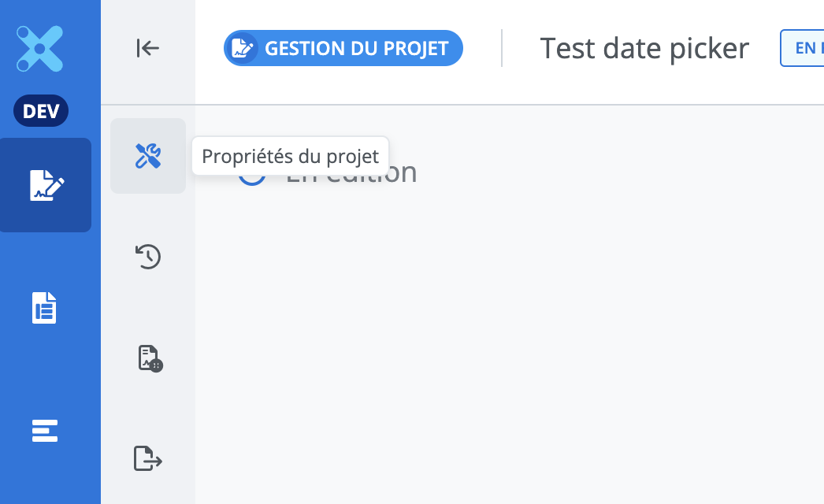The width and height of the screenshot is (824, 504).
Task: Click the small icon inside Gestion du projet pill
Action: 242,49
